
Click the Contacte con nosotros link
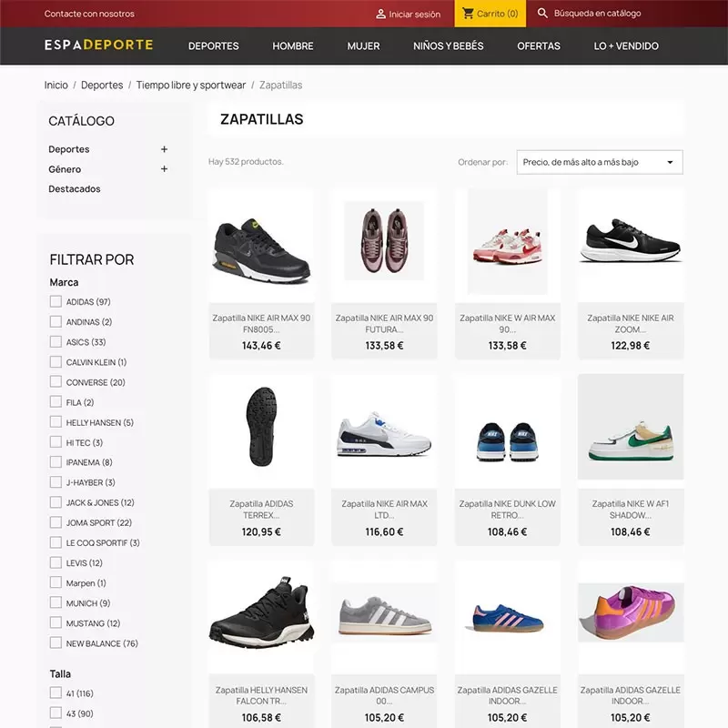tap(89, 14)
